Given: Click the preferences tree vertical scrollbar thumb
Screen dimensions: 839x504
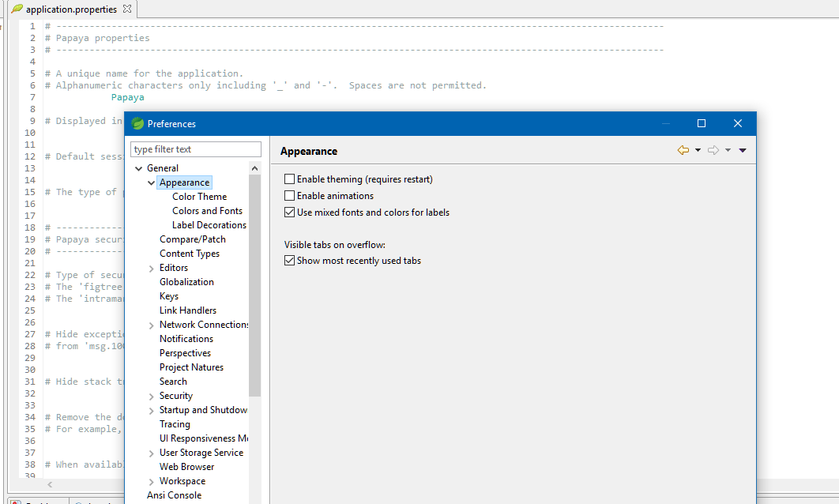Looking at the screenshot, I should pyautogui.click(x=254, y=286).
